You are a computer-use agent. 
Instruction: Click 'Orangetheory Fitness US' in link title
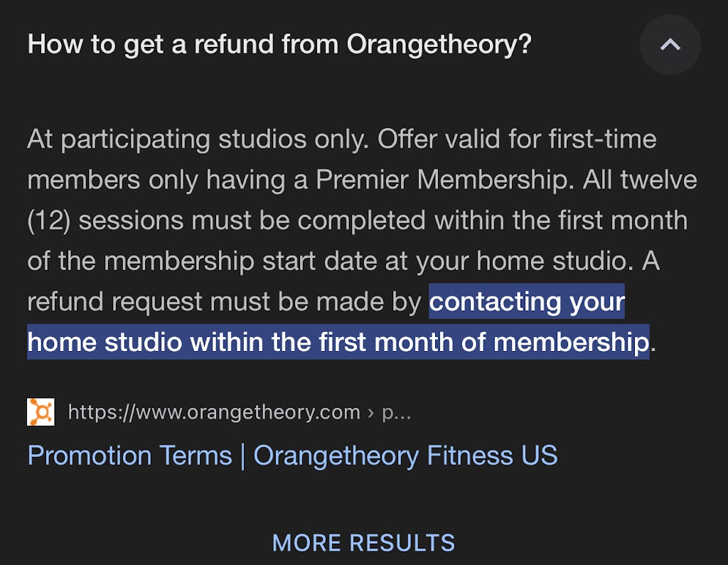point(405,456)
